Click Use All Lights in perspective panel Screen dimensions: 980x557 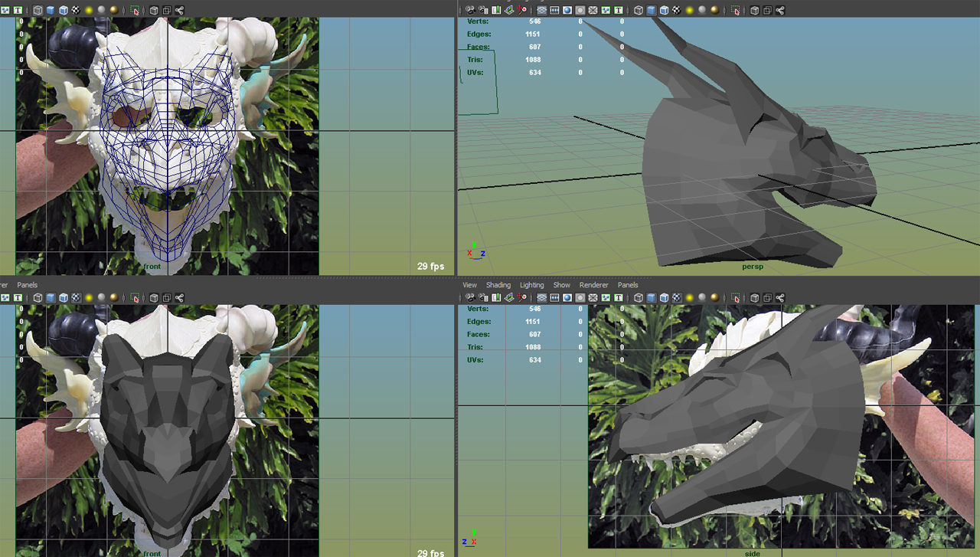(689, 11)
